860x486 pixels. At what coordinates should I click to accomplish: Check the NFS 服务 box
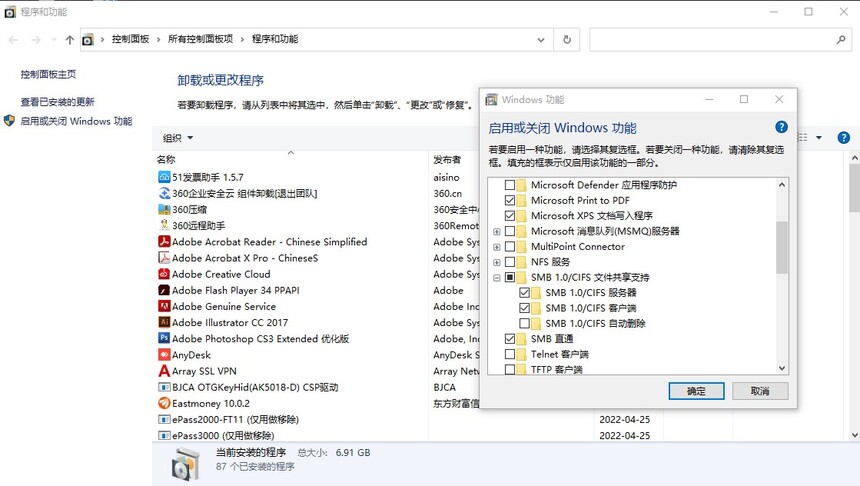pyautogui.click(x=510, y=262)
